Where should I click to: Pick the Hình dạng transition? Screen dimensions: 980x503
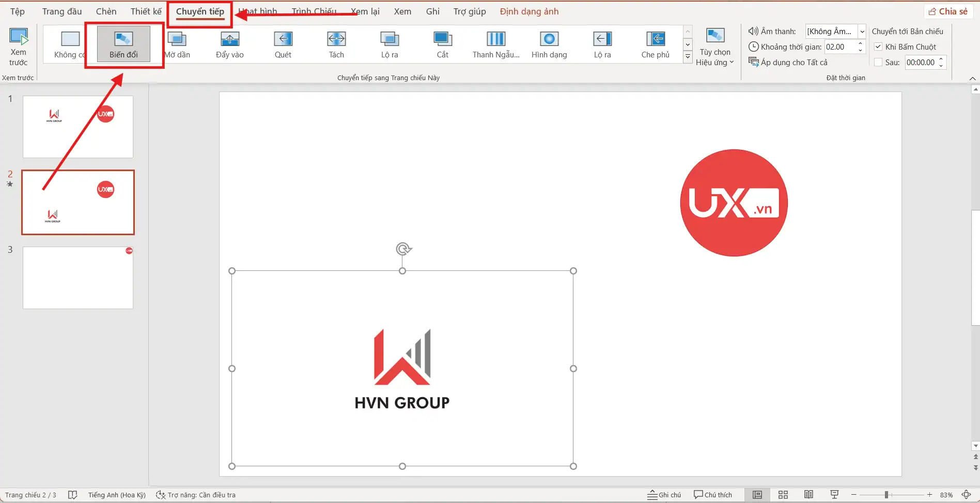(x=549, y=44)
